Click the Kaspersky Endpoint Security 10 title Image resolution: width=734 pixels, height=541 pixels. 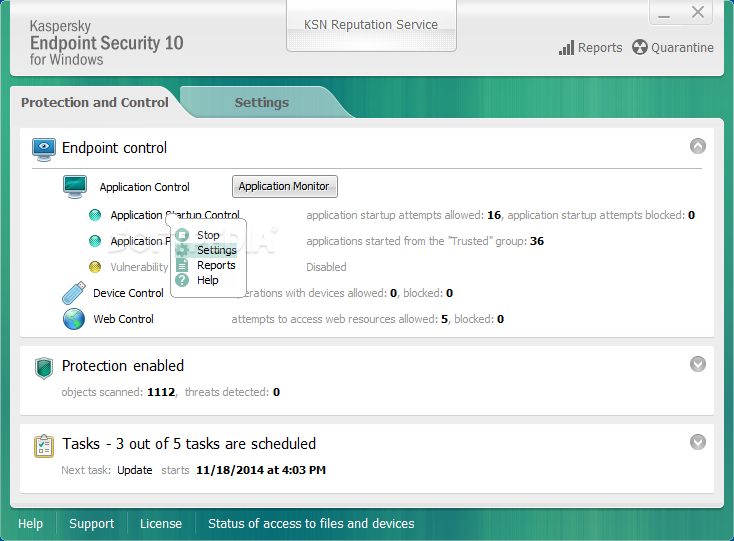click(106, 43)
